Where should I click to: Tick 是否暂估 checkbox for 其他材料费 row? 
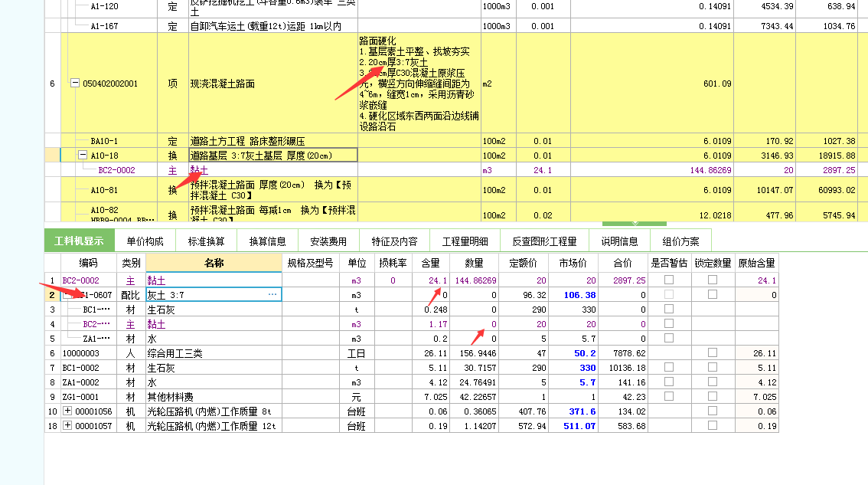[x=669, y=396]
